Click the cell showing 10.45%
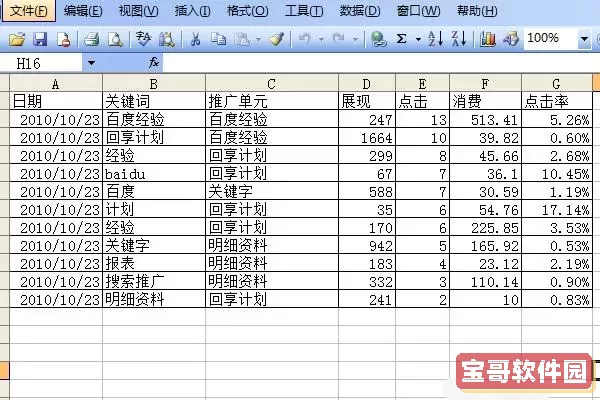The width and height of the screenshot is (600, 400). pos(557,173)
